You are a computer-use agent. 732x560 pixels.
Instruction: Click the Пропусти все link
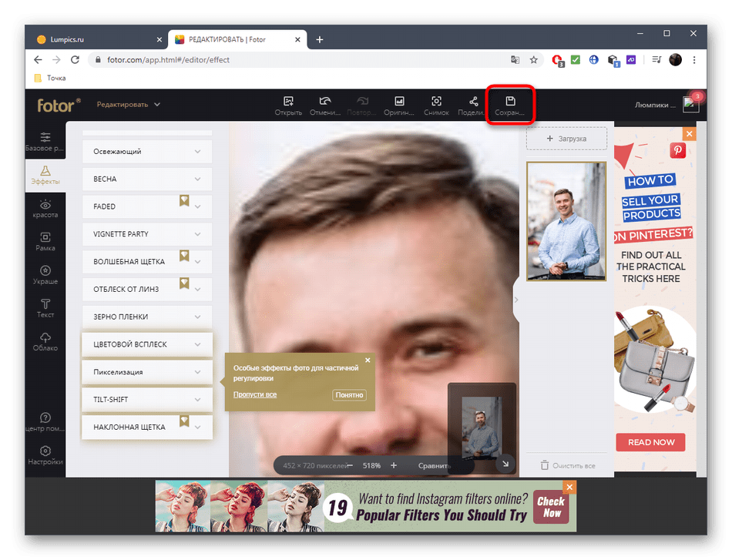[255, 394]
